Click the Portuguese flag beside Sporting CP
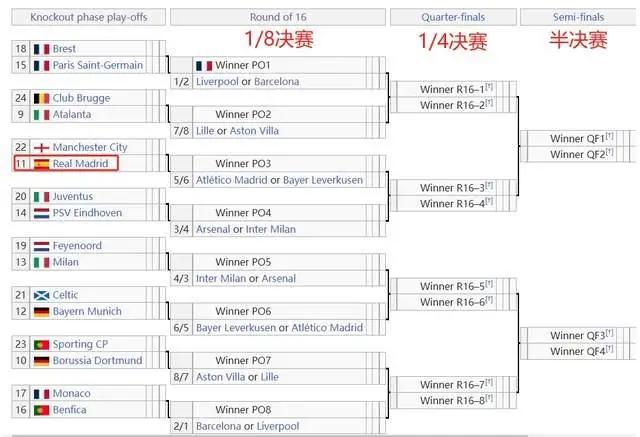This screenshot has width=640, height=437. 41,344
